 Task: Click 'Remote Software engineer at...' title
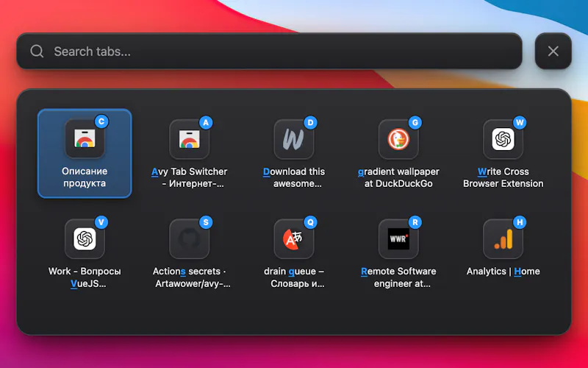point(398,277)
